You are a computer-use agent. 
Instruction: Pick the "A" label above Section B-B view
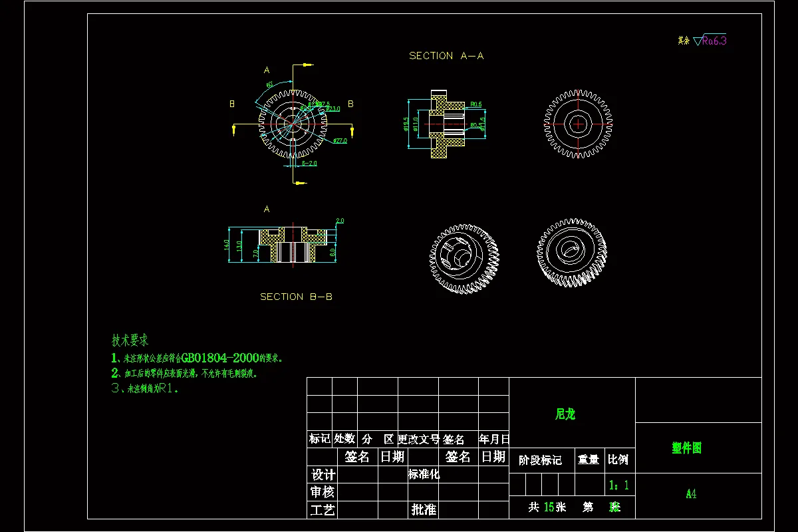pos(267,209)
